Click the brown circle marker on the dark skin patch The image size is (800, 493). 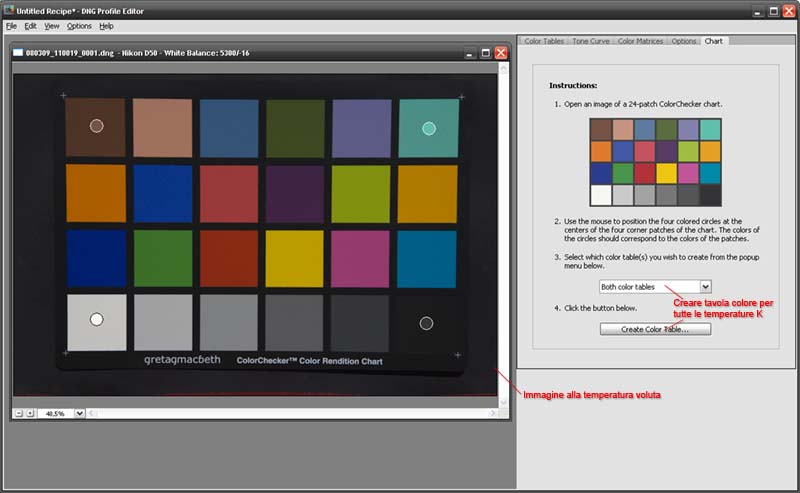(96, 126)
